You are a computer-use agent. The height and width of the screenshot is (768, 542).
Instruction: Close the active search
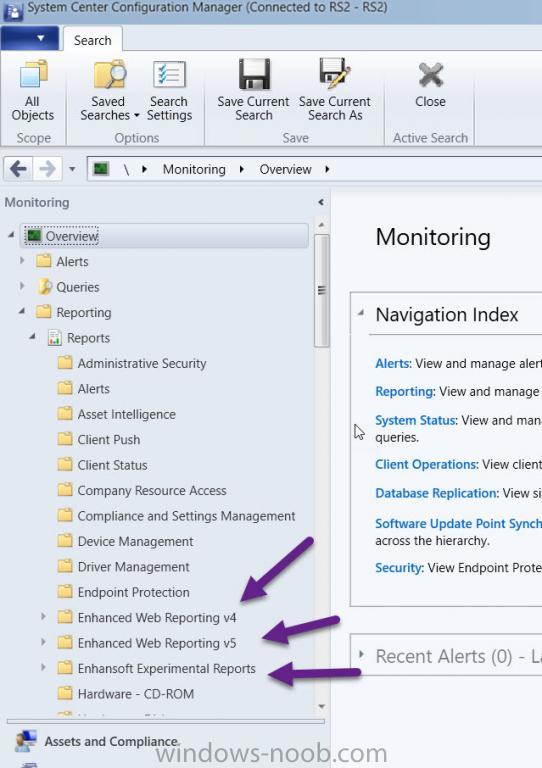click(430, 85)
